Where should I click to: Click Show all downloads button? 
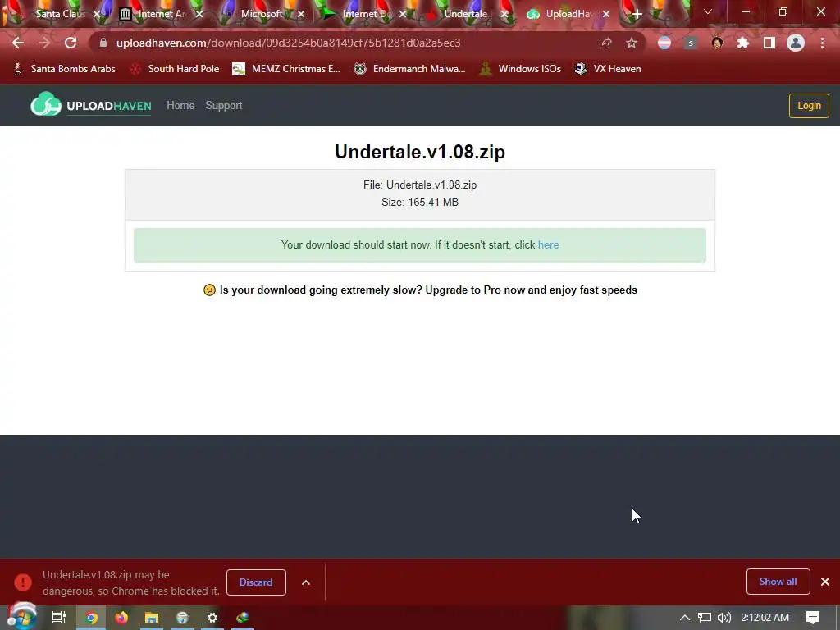pos(778,582)
